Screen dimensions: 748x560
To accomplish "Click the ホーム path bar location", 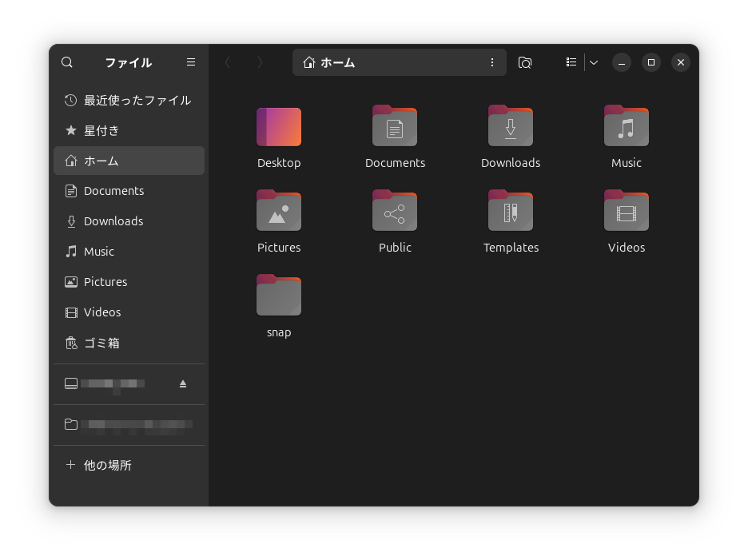I will [329, 62].
